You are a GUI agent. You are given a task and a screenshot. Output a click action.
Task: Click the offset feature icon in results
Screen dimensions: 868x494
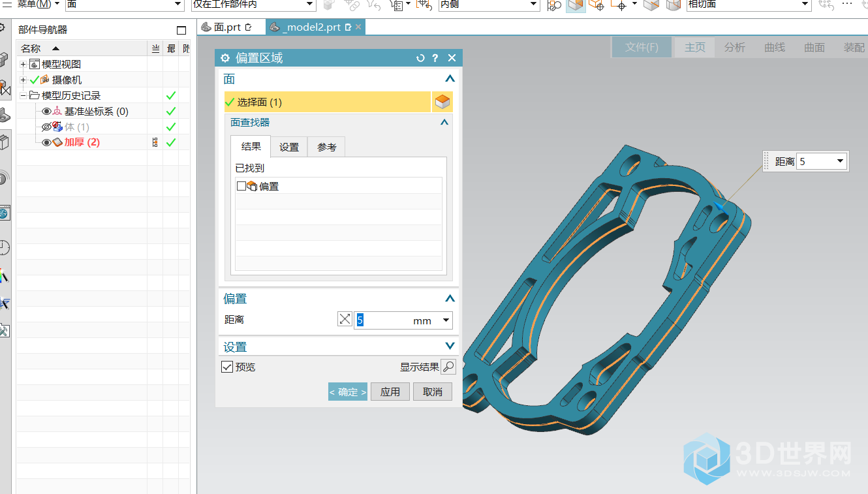[x=252, y=186]
